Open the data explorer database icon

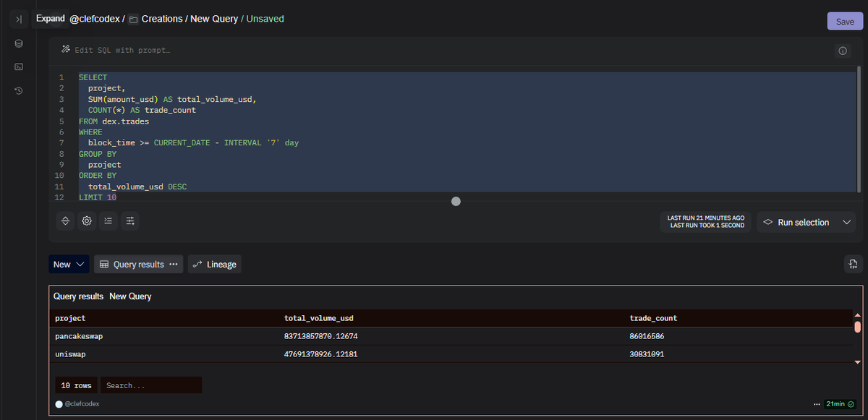[19, 43]
